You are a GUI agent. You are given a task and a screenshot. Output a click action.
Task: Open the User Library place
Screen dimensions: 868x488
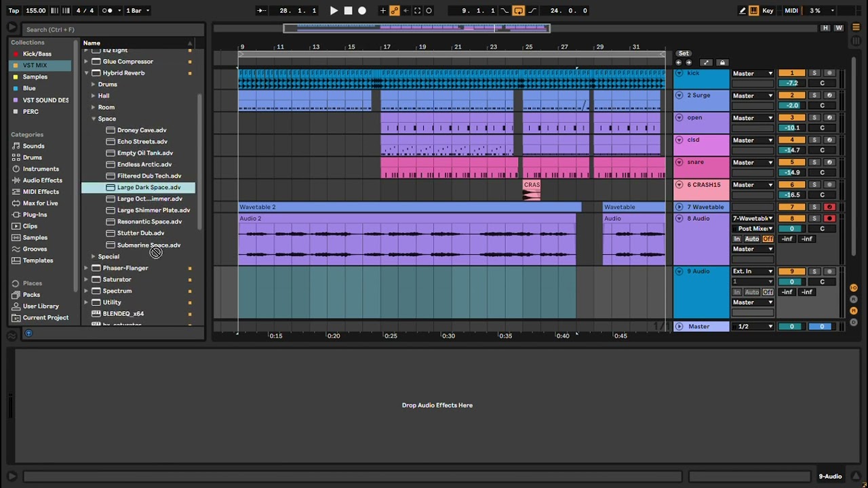point(41,306)
